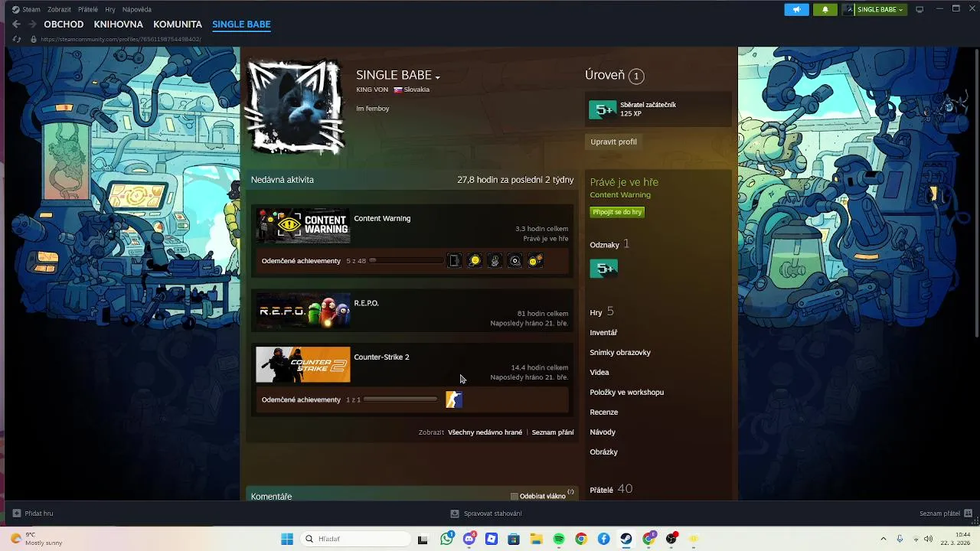The height and width of the screenshot is (551, 980).
Task: Open downloads via Spravovat stahování icon
Action: point(455,514)
